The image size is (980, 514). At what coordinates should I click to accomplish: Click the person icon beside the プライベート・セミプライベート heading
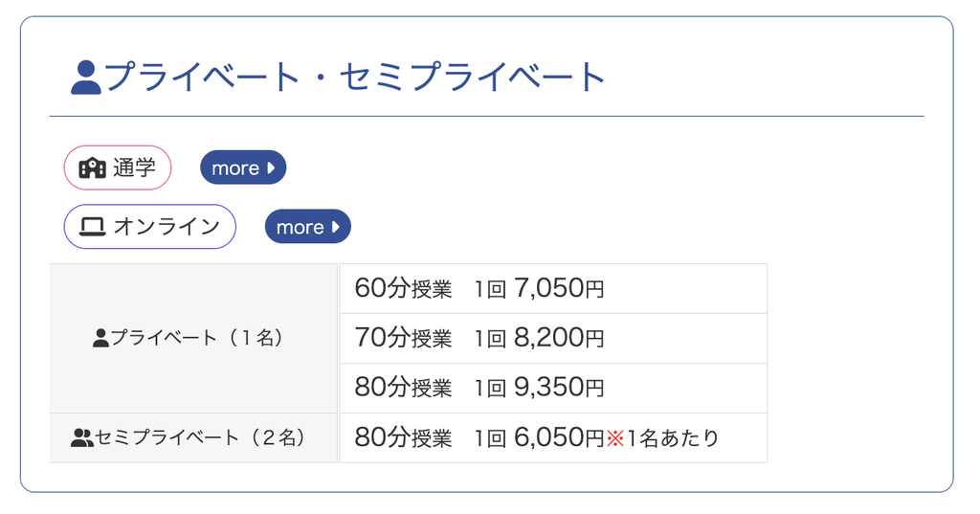point(85,78)
